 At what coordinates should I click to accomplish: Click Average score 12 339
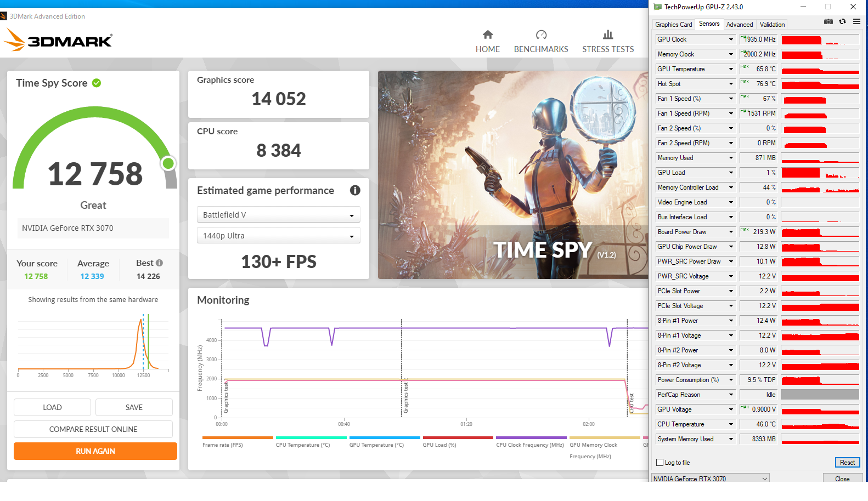point(92,276)
